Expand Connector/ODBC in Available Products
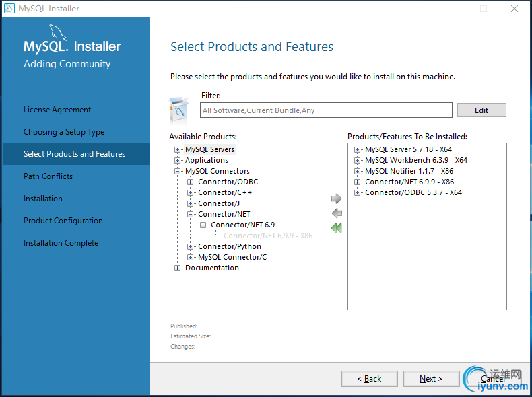Screen dimensions: 532x397 click(190, 182)
